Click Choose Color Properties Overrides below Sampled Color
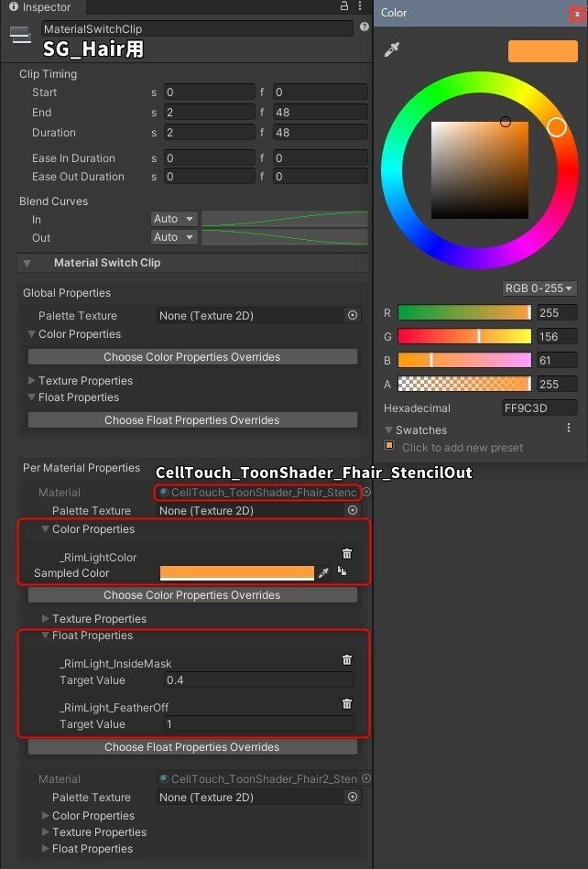The width and height of the screenshot is (588, 869). pos(192,595)
